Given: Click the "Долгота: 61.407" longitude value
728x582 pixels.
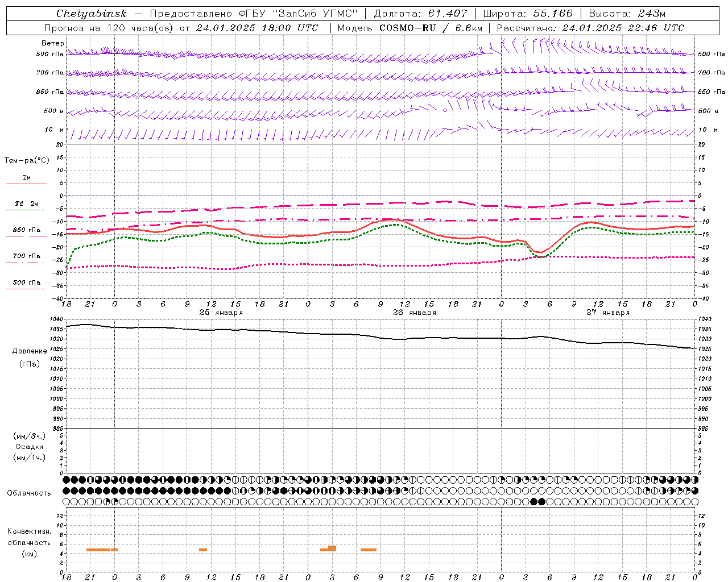Looking at the screenshot, I should tap(420, 14).
